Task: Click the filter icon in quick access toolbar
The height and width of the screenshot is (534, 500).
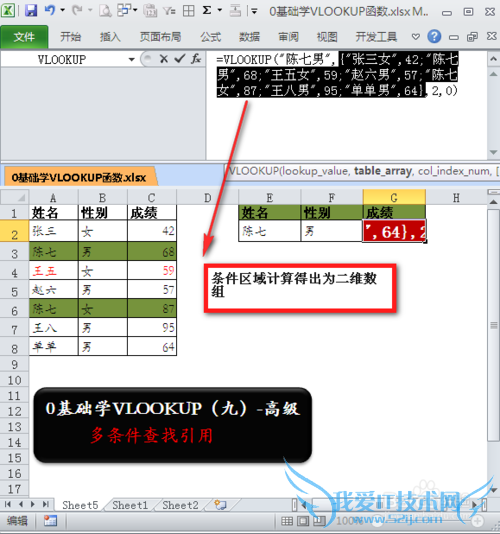Action: pos(169,11)
